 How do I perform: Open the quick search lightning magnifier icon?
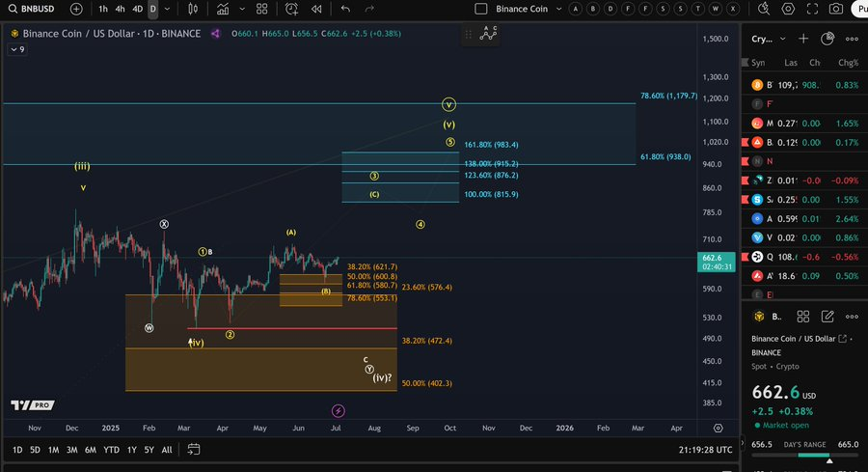tap(764, 9)
